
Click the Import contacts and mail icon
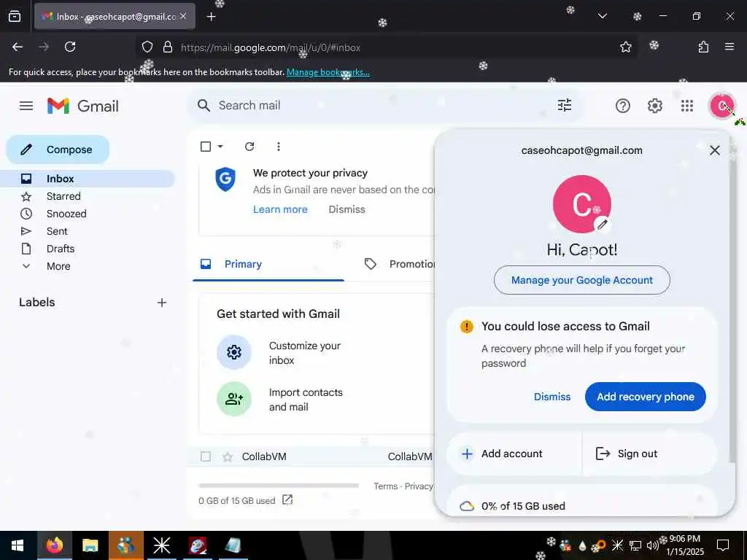coord(234,399)
